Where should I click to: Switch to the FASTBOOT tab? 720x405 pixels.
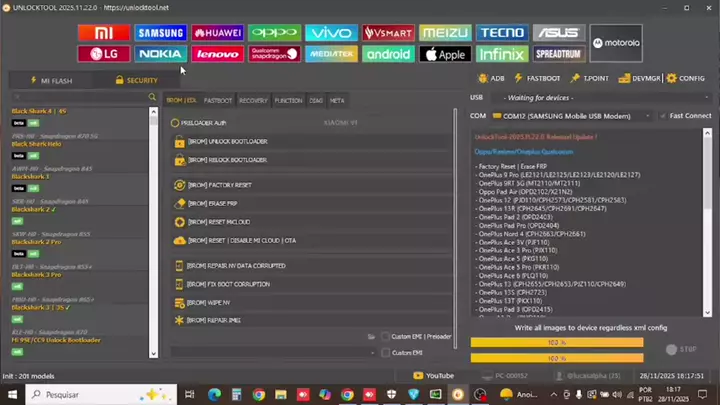coord(218,101)
